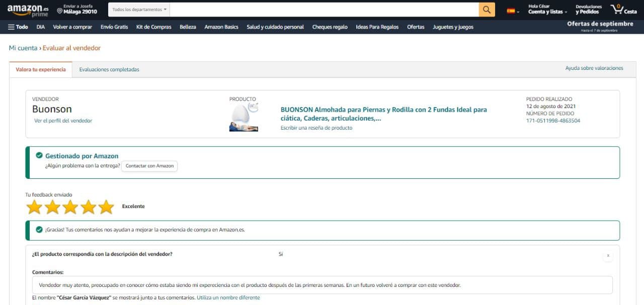Click the Contactar con Amazon button
The height and width of the screenshot is (305, 644).
(149, 166)
